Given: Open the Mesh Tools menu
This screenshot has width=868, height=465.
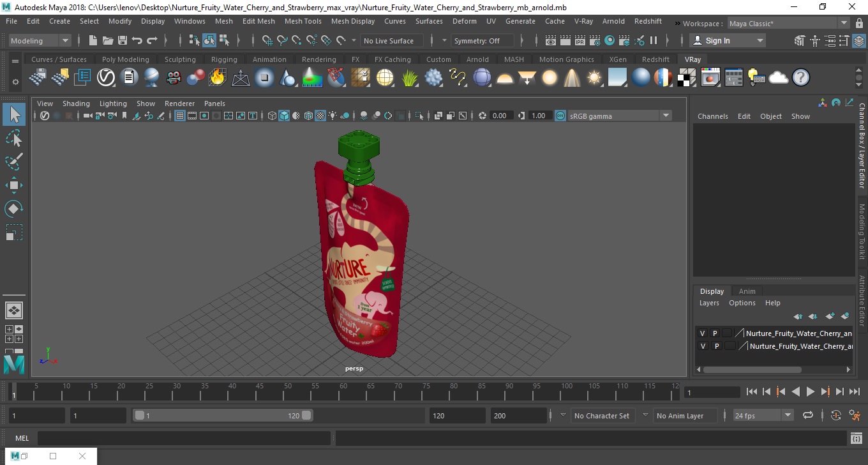Looking at the screenshot, I should click(x=303, y=21).
